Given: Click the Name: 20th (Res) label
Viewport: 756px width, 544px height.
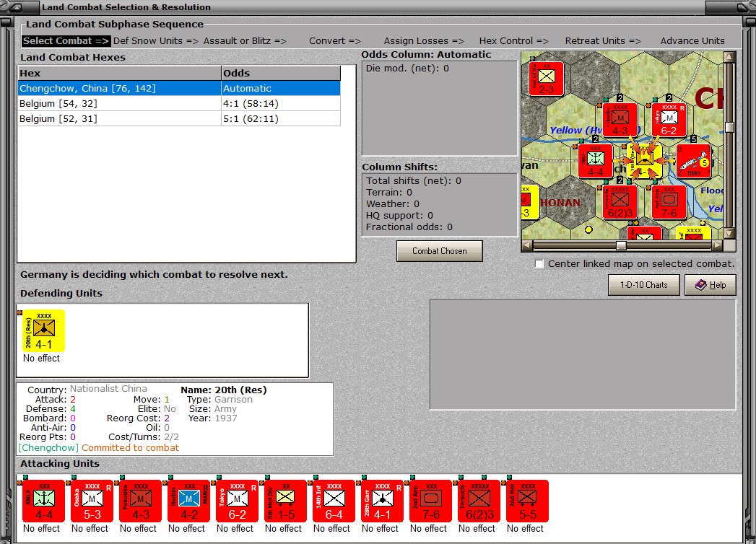Looking at the screenshot, I should tap(224, 390).
